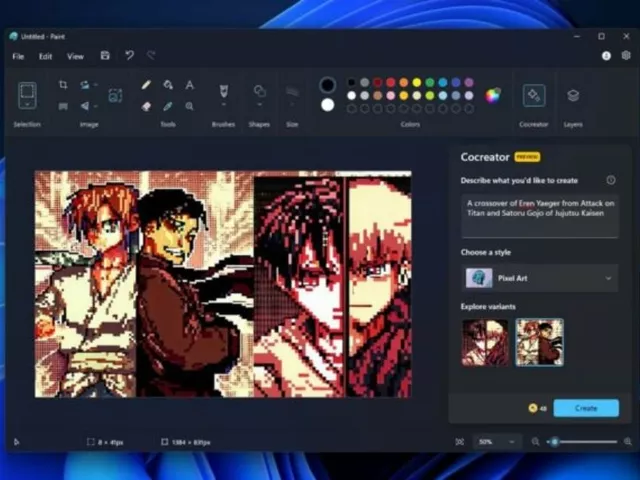Click the Create button
This screenshot has width=640, height=480.
[586, 408]
